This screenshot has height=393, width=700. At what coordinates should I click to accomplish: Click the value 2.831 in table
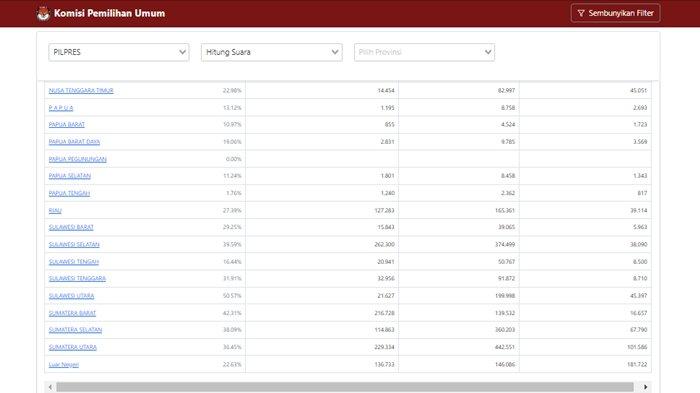click(x=388, y=142)
